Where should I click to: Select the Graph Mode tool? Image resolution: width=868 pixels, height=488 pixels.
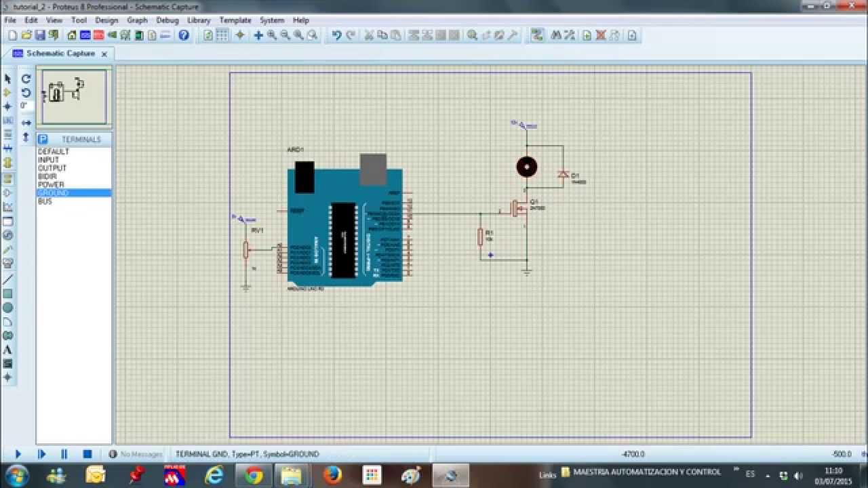pos(8,207)
